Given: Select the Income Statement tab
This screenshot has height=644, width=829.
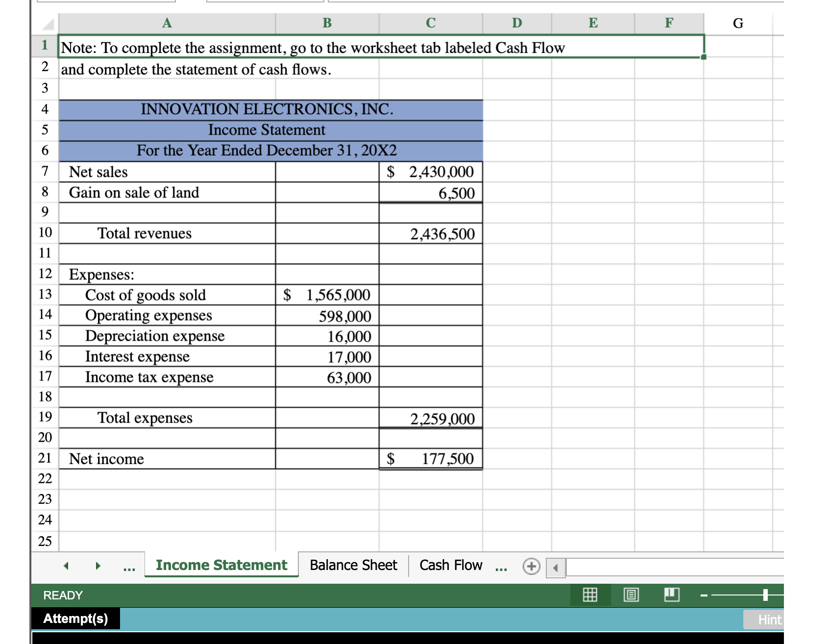Looking at the screenshot, I should (x=221, y=565).
